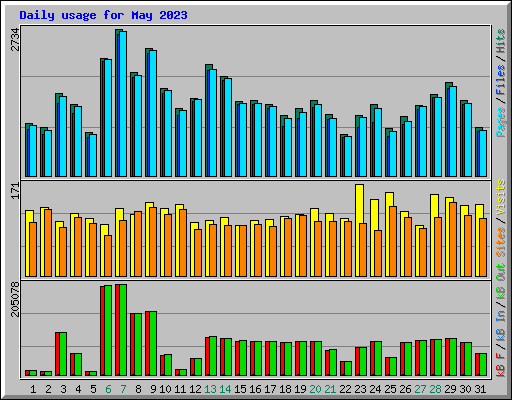Click green weekend day label 14
The width and height of the screenshot is (512, 400).
tap(225, 389)
